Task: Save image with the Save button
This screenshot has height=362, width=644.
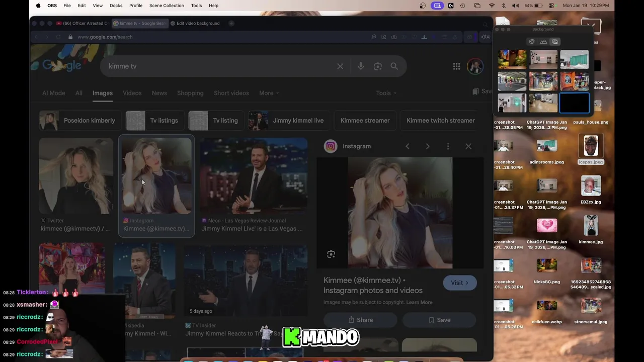Action: [439, 320]
